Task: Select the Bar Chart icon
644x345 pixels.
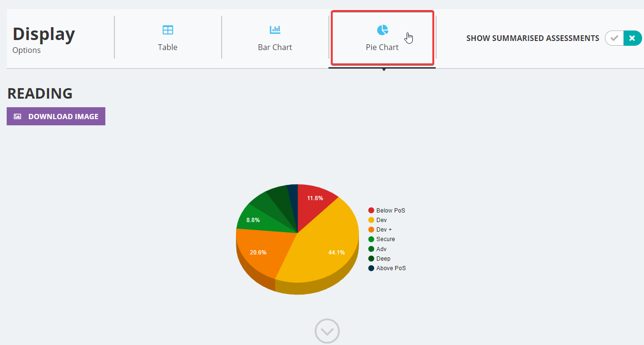Action: point(275,29)
